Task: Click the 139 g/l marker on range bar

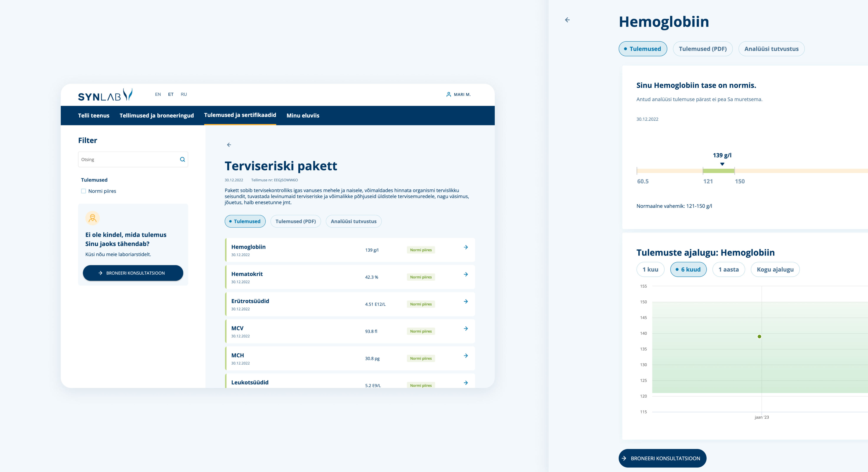Action: [x=722, y=164]
